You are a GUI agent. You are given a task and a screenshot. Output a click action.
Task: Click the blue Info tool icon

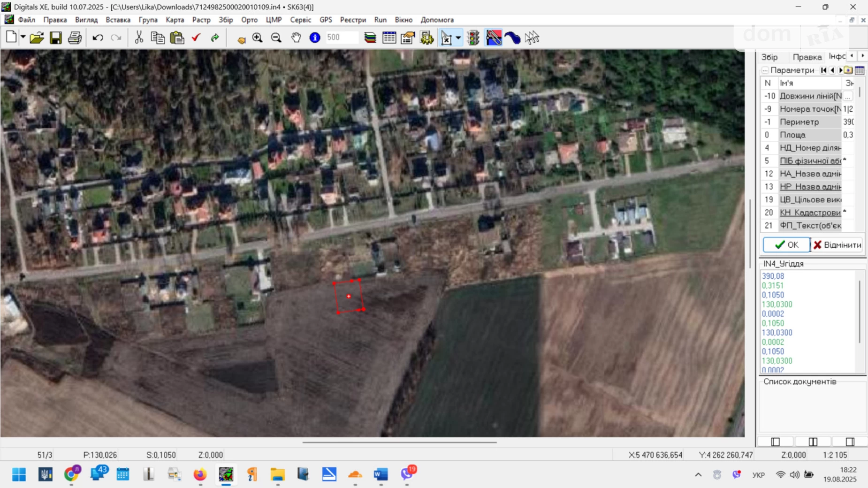point(315,38)
